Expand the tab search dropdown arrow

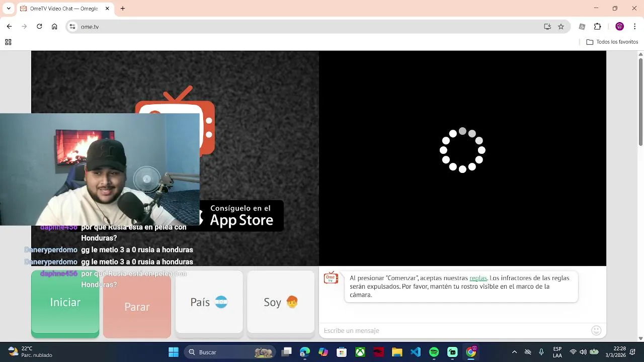pyautogui.click(x=9, y=9)
